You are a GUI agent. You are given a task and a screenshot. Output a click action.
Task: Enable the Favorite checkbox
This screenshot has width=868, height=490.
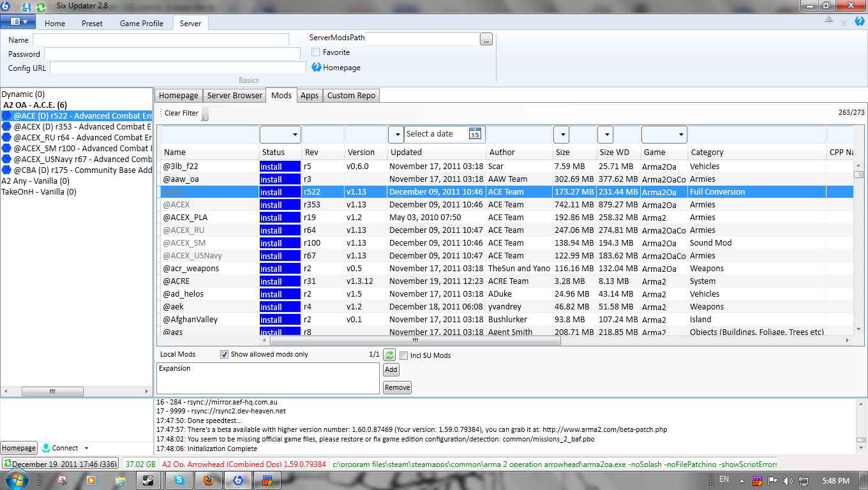click(x=316, y=52)
